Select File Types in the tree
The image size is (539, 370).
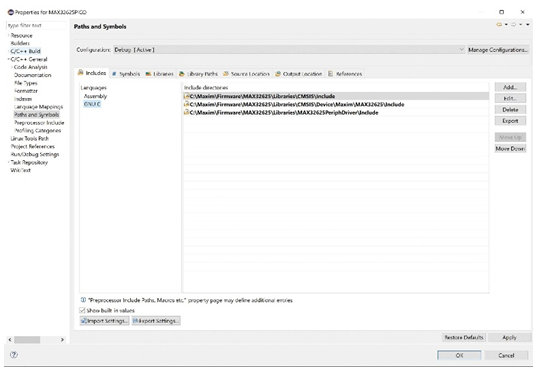(x=26, y=83)
